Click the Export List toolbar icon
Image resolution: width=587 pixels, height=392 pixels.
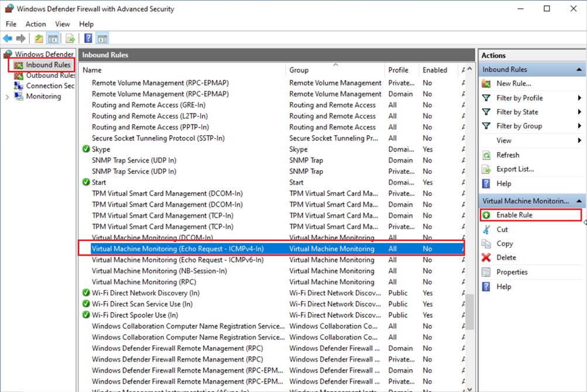point(70,39)
